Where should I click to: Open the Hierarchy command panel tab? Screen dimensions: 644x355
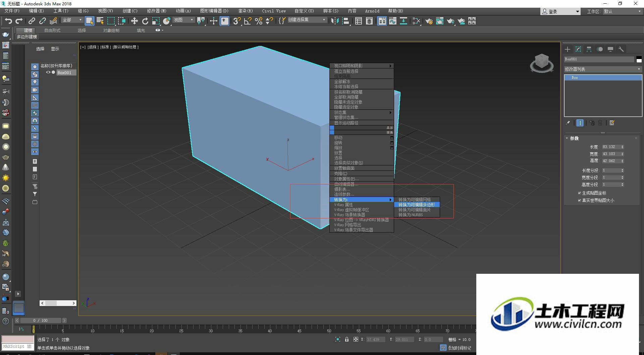pyautogui.click(x=589, y=49)
